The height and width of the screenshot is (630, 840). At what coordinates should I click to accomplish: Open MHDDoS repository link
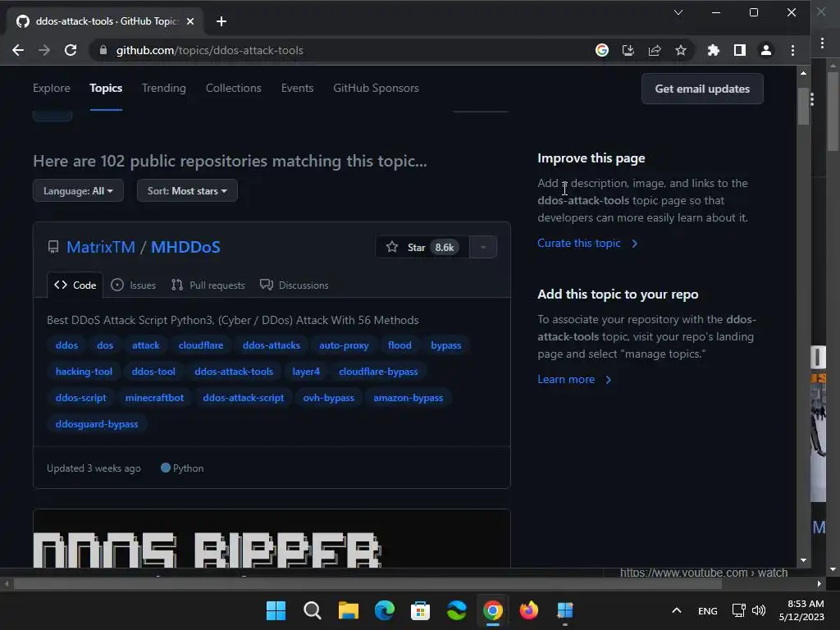(x=185, y=247)
